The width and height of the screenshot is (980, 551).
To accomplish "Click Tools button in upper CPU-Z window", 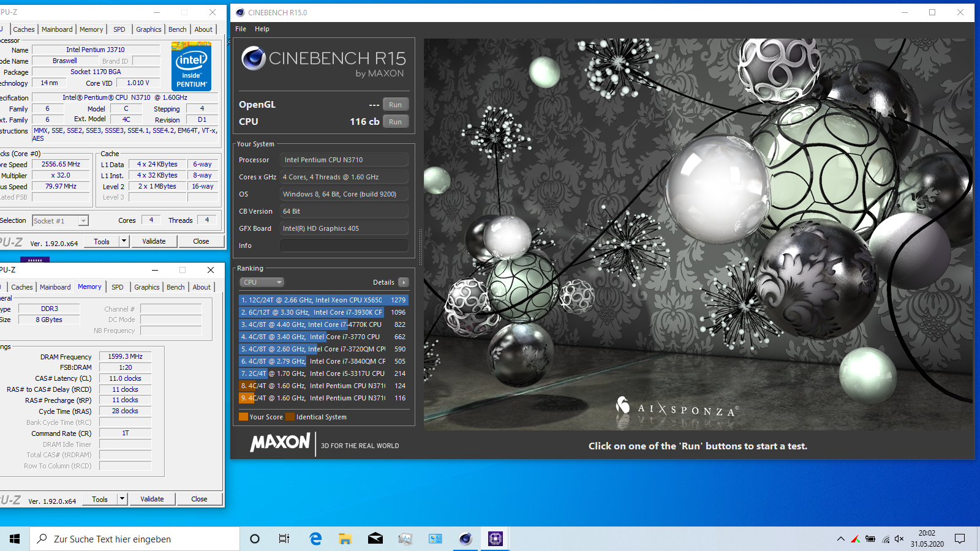I will tap(102, 242).
